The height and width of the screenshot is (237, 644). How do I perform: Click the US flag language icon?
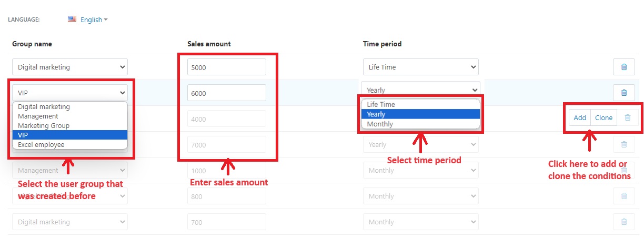coord(72,19)
